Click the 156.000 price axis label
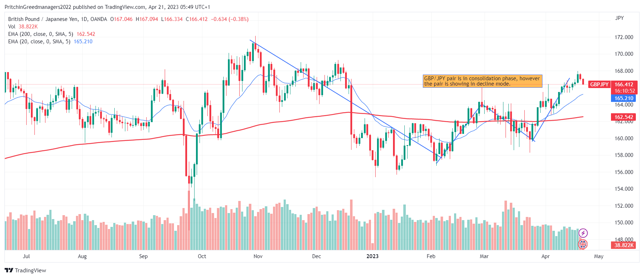The width and height of the screenshot is (644, 278). (x=624, y=172)
